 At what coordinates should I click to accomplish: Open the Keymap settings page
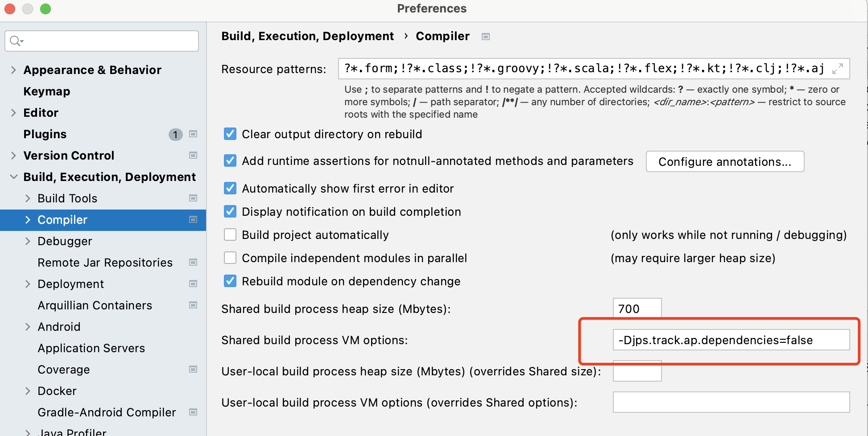(47, 91)
